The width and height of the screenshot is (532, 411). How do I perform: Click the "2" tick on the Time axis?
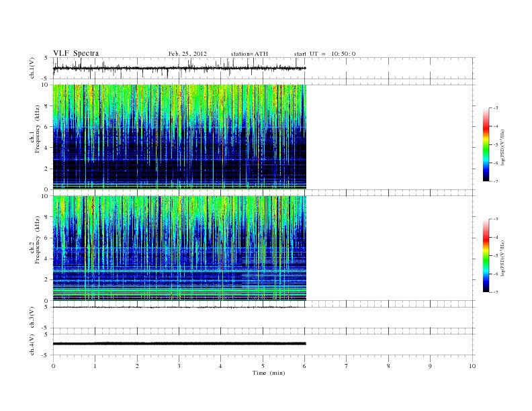137,366
